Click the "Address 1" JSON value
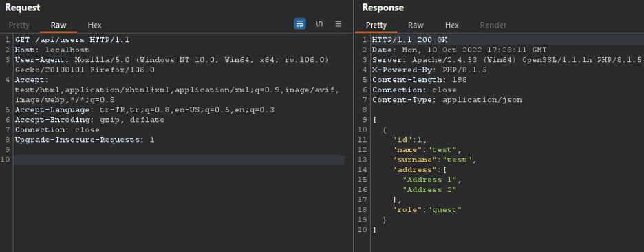644x252 pixels. click(431, 180)
